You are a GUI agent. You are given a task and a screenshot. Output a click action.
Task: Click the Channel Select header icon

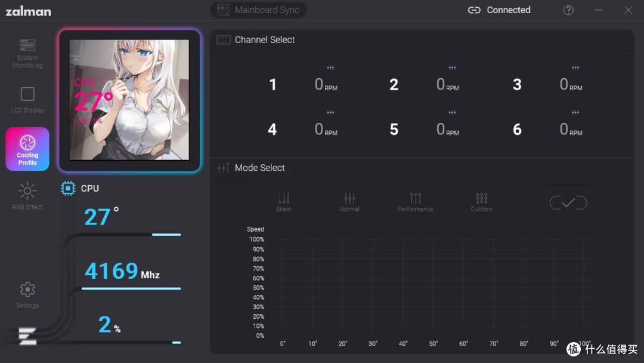(x=224, y=40)
